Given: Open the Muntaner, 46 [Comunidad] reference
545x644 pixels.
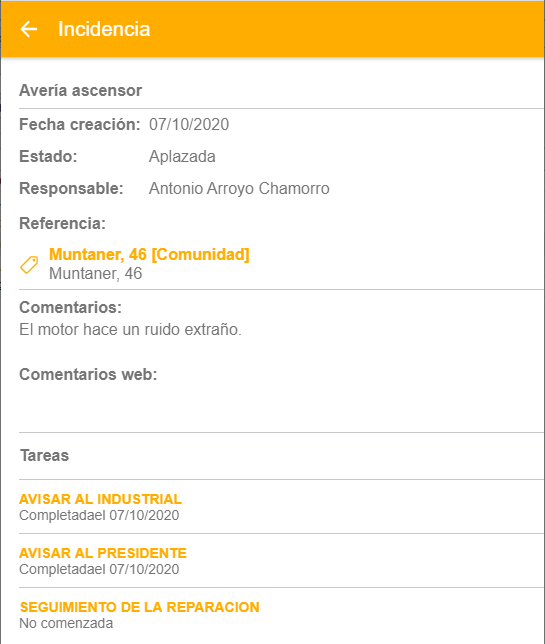Looking at the screenshot, I should [x=149, y=255].
